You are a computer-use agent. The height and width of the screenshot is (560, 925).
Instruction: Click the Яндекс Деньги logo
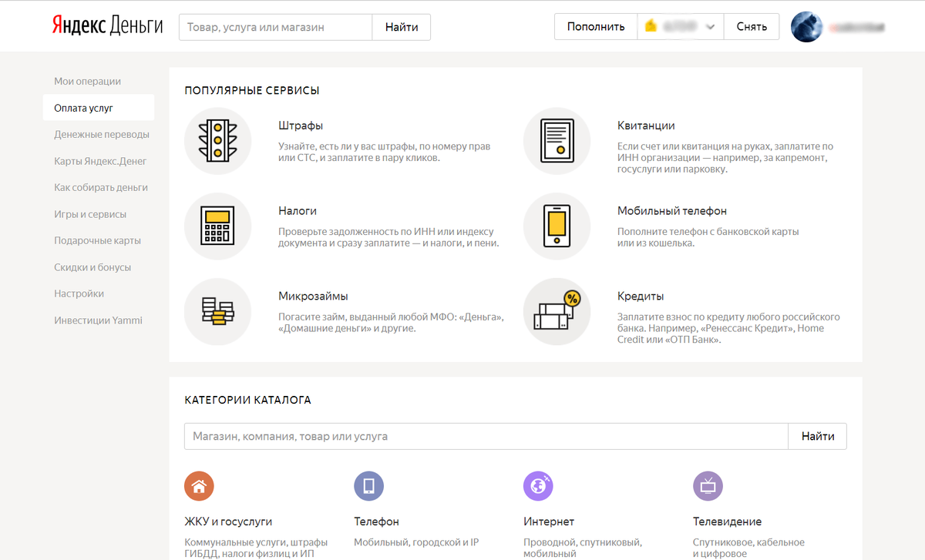[107, 26]
